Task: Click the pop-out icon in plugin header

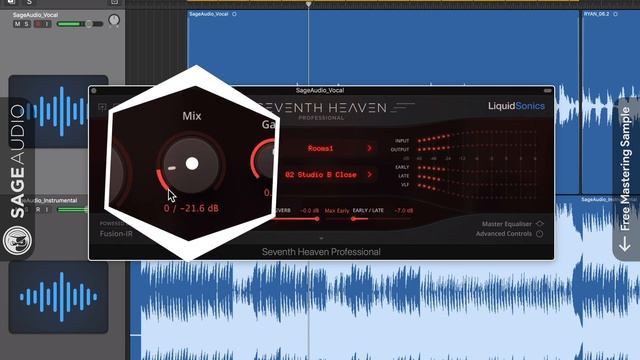Action: coord(102,107)
